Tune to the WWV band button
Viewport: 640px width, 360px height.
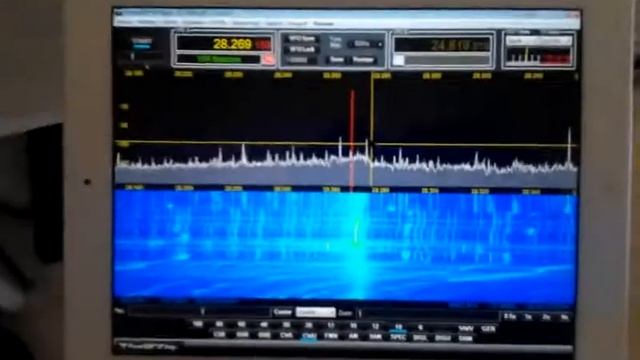[465, 328]
